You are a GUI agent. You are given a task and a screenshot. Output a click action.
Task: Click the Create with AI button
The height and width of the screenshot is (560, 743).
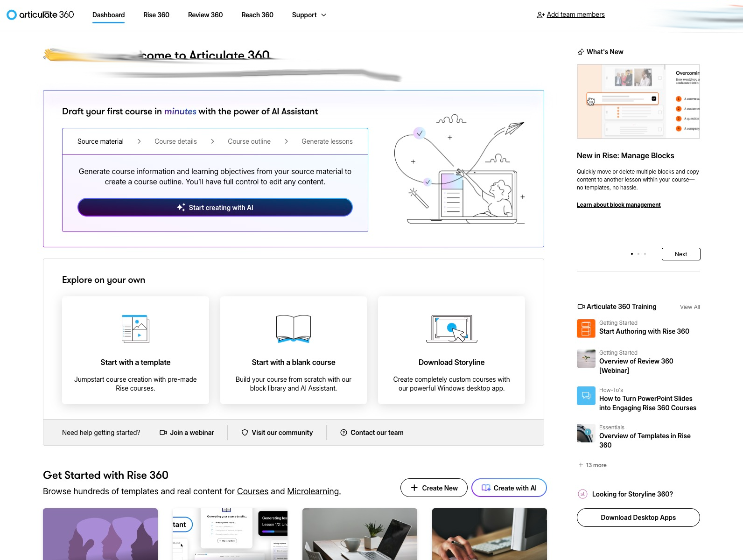pyautogui.click(x=509, y=488)
